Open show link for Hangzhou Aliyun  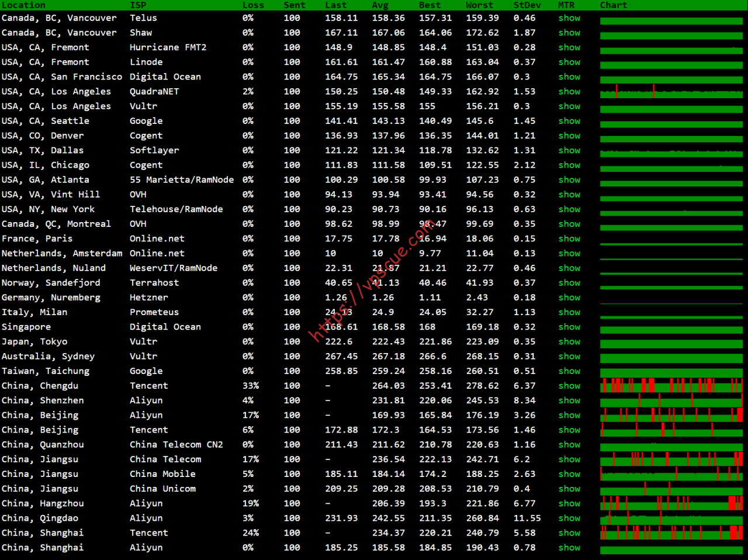coord(569,503)
